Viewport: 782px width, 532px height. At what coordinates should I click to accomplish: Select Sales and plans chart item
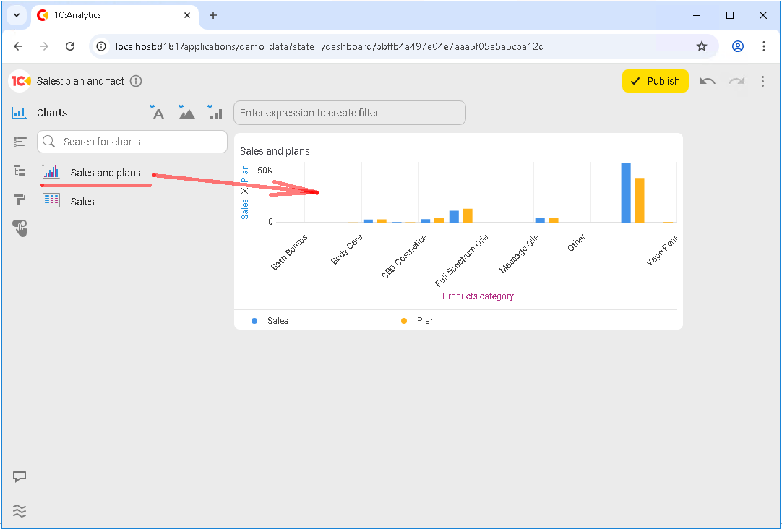point(106,173)
